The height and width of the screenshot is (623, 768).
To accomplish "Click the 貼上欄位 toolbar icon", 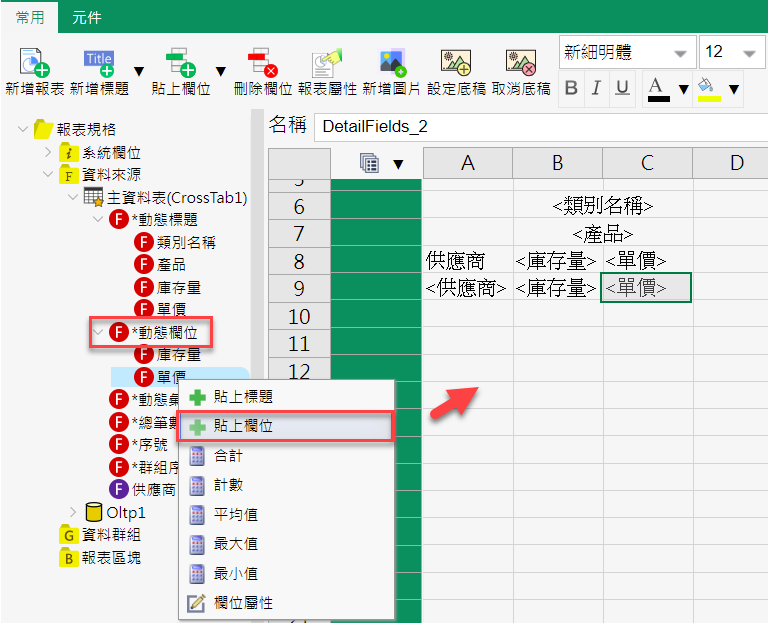I will (180, 63).
